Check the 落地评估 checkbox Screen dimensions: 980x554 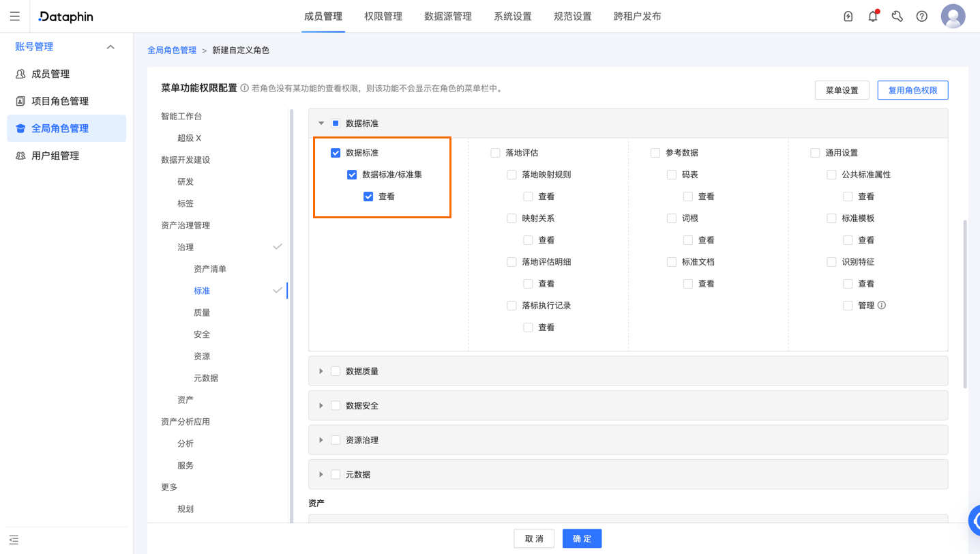(496, 153)
